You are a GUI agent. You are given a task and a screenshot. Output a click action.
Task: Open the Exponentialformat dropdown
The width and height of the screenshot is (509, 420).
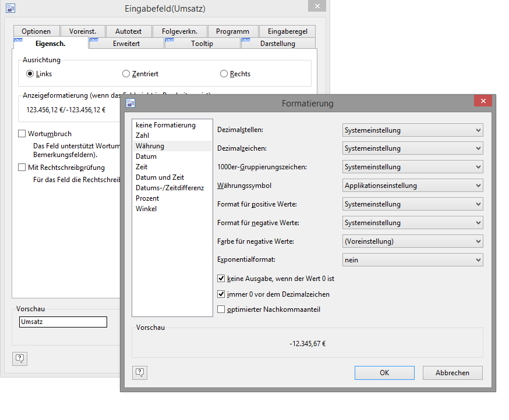(412, 260)
